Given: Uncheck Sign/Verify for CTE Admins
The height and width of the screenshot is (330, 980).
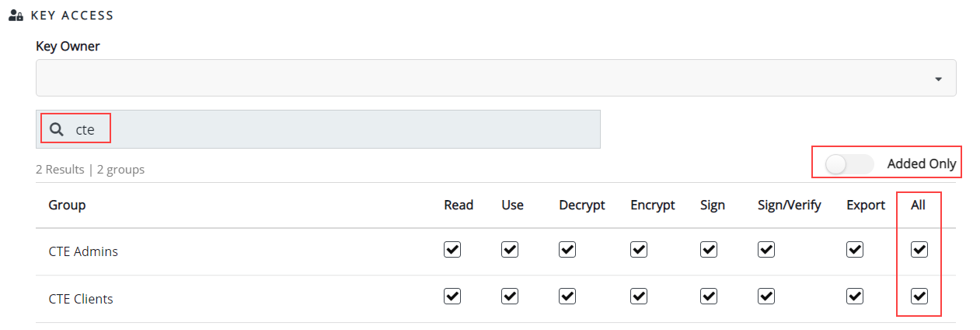Looking at the screenshot, I should [x=766, y=250].
